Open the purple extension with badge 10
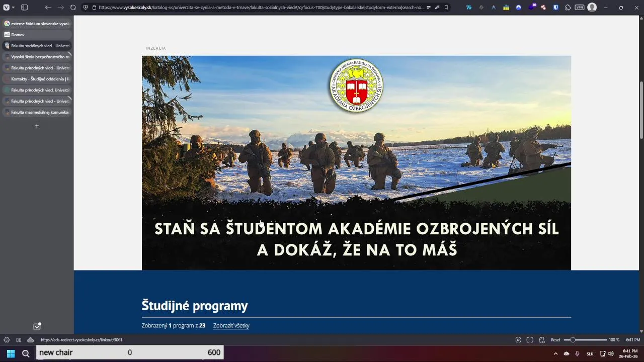The height and width of the screenshot is (362, 644). pos(531,7)
